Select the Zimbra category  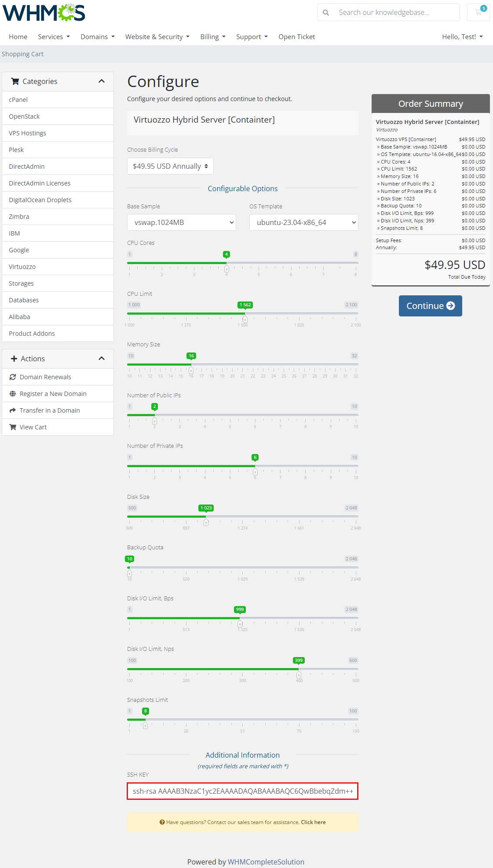pyautogui.click(x=58, y=217)
